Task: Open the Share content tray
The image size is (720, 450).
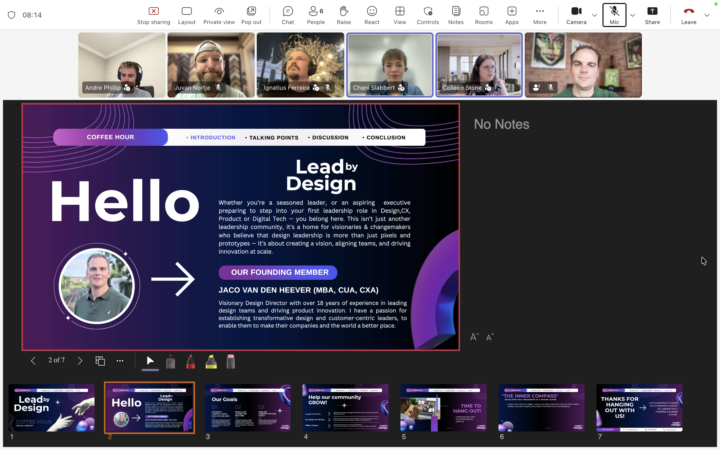Action: (652, 15)
